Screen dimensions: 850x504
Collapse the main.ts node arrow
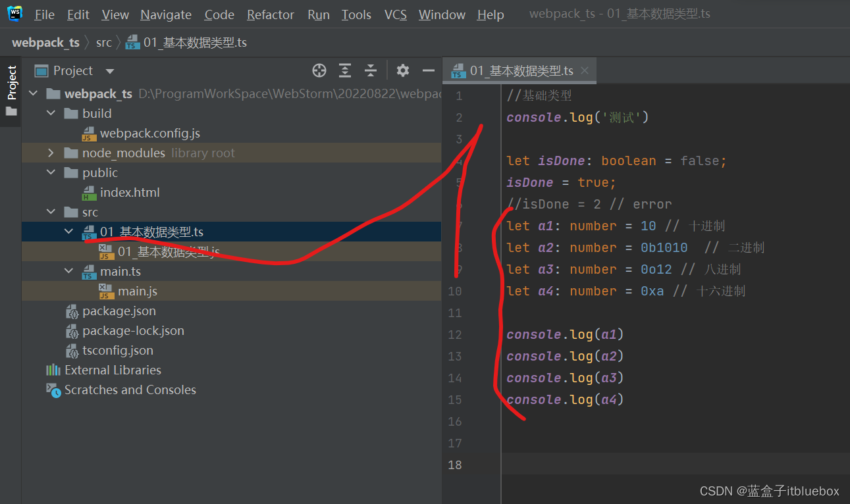69,272
